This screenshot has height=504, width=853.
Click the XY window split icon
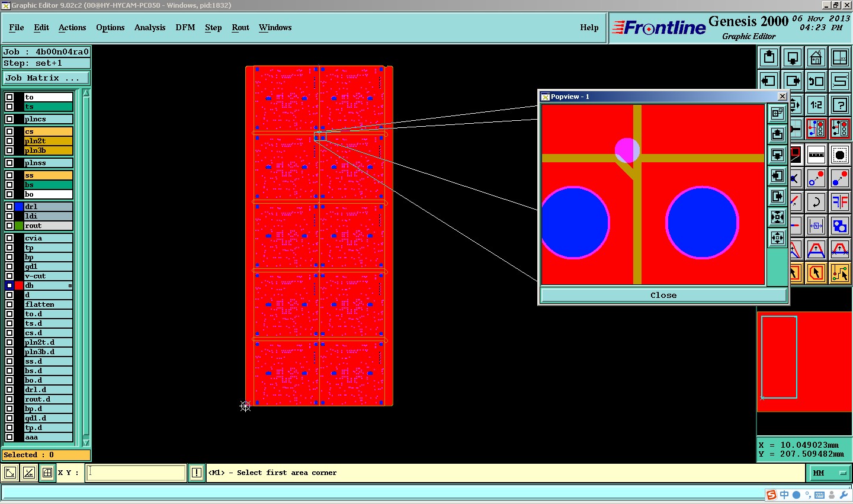[x=840, y=57]
